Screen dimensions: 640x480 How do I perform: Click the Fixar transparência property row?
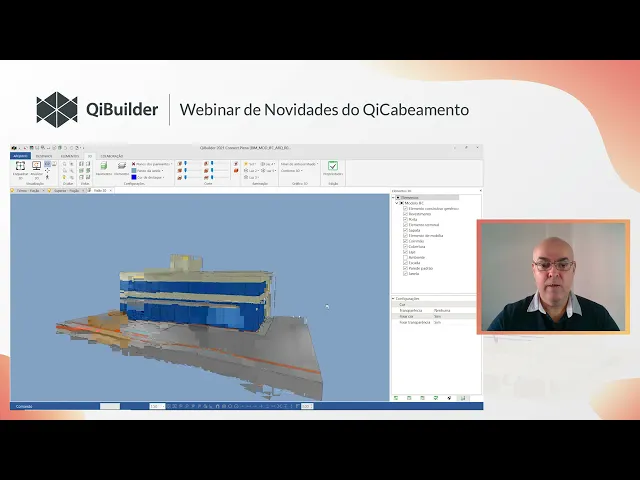click(433, 322)
